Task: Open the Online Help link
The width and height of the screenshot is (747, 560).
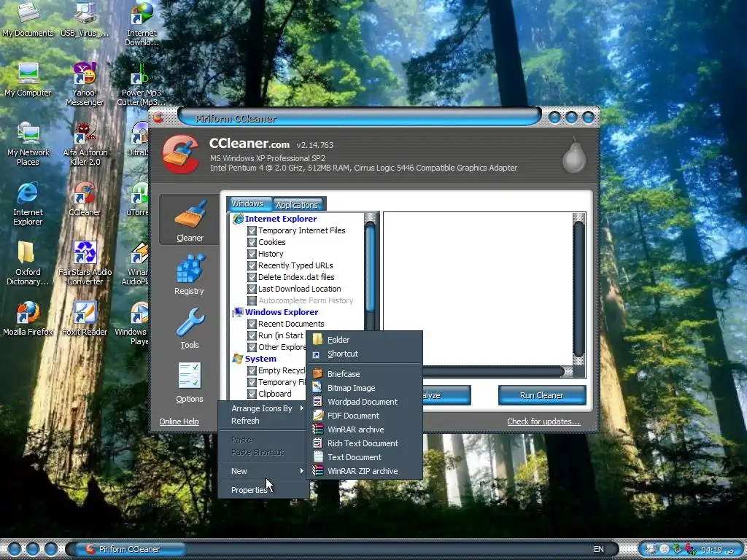Action: coord(179,421)
